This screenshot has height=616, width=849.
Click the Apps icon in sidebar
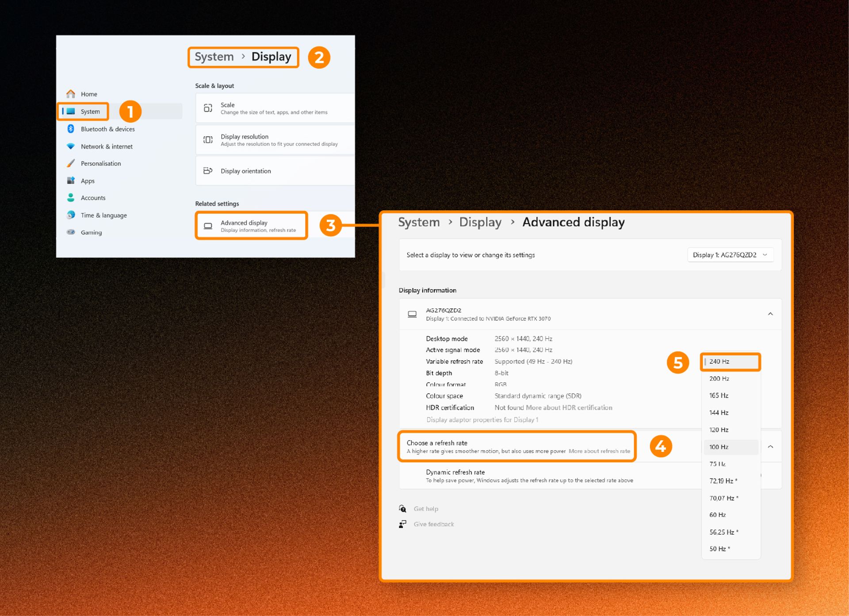click(71, 180)
